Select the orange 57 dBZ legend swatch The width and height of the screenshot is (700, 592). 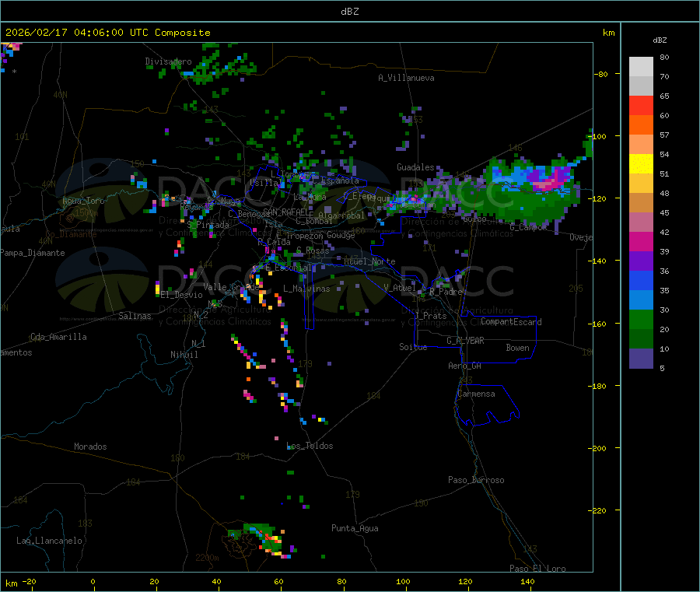[641, 125]
